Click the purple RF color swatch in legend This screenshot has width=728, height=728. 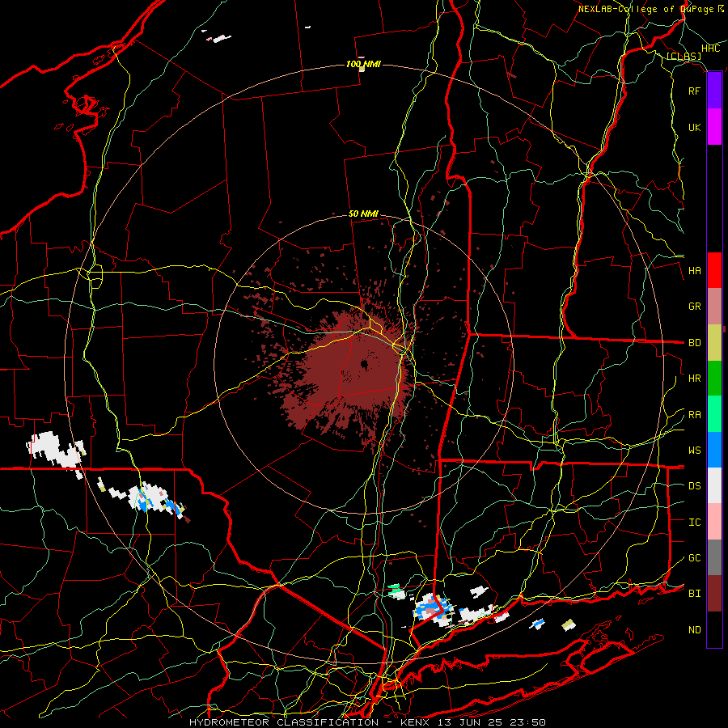click(x=714, y=91)
